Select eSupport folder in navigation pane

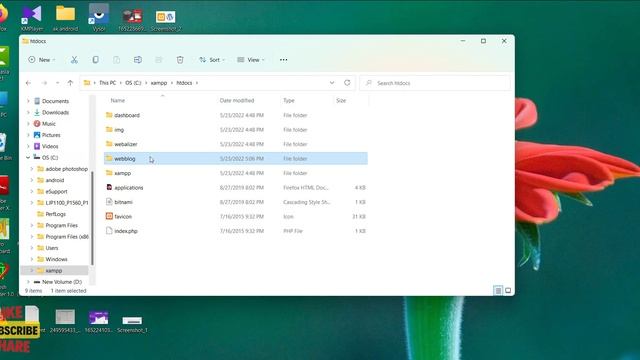coord(56,191)
